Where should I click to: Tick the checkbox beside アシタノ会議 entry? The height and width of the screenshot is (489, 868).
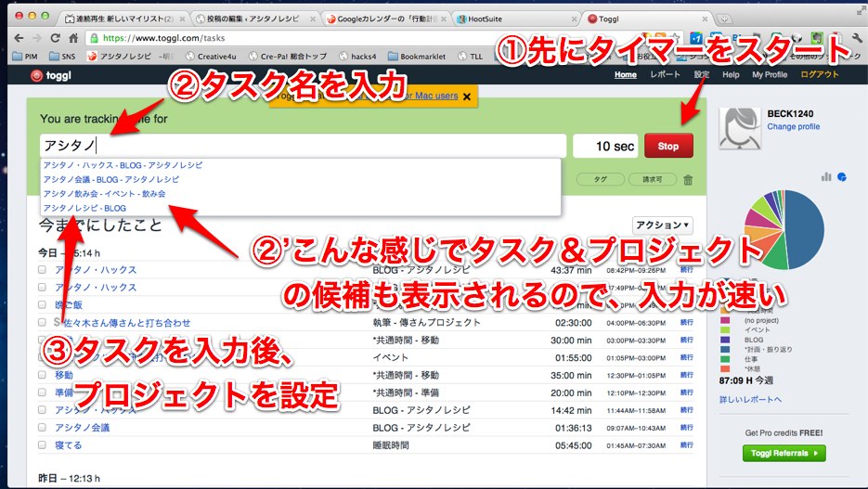[42, 428]
